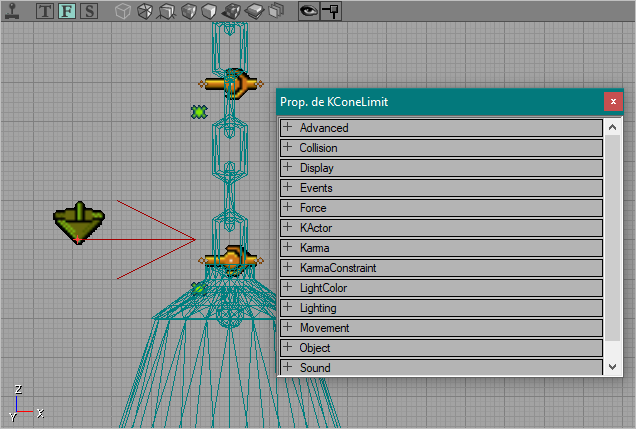636x429 pixels.
Task: Click the hammer lock-selection toolbar icon
Action: coord(331,11)
